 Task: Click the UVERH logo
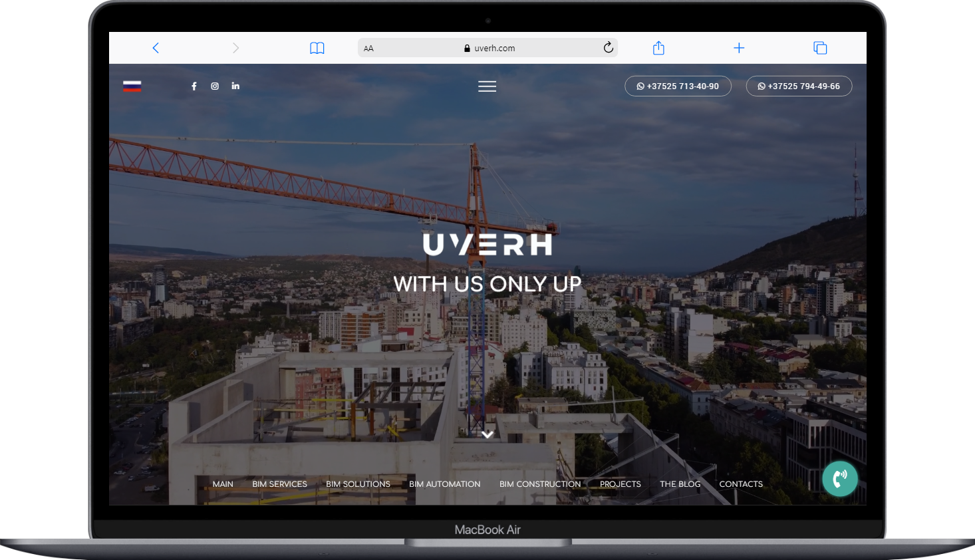coord(487,245)
